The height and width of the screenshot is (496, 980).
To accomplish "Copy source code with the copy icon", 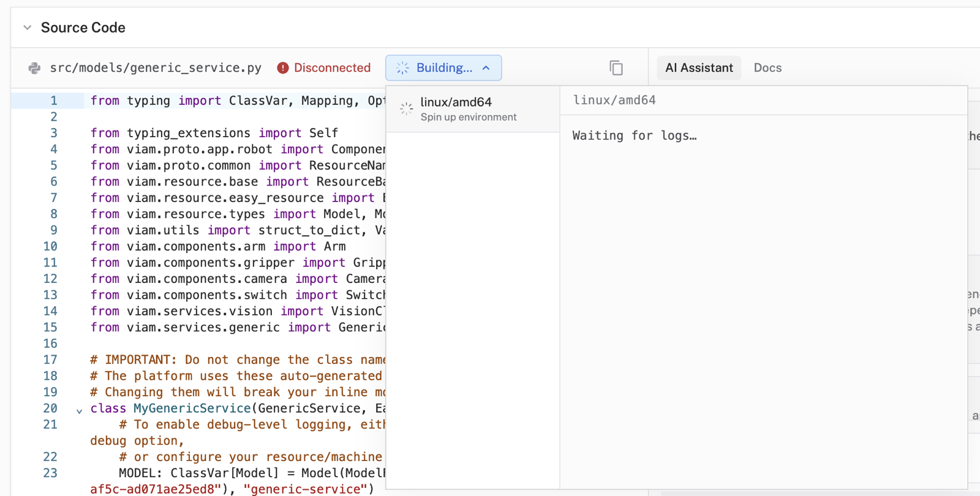I will [x=616, y=68].
